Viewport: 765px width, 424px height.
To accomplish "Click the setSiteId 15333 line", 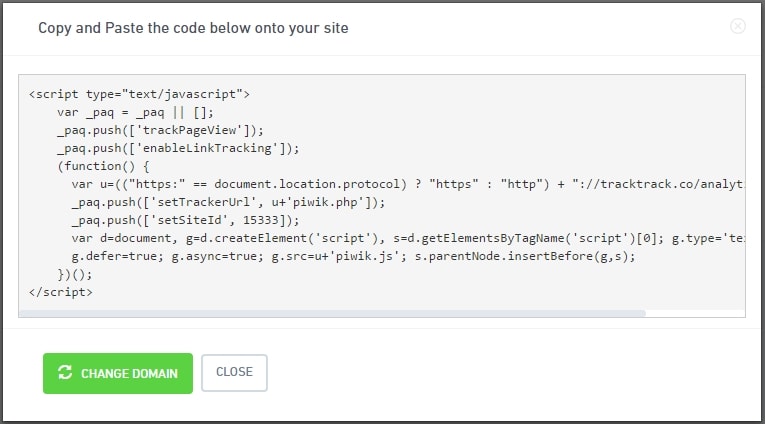I will 185,221.
